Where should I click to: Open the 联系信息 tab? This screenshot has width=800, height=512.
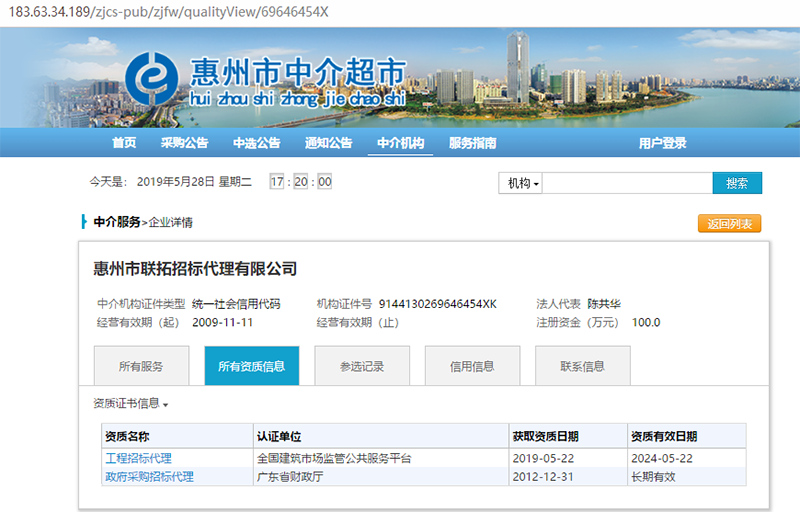(x=582, y=366)
